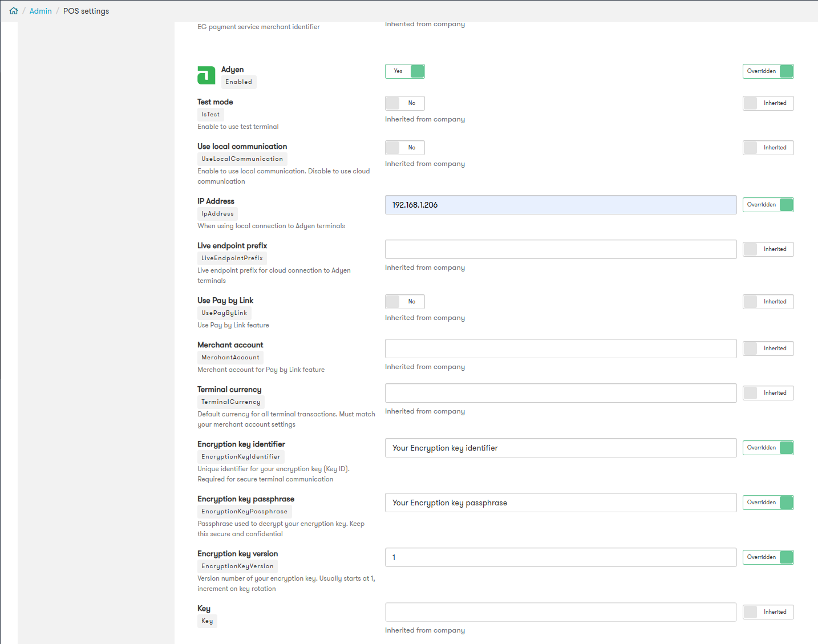The width and height of the screenshot is (818, 644).
Task: Click the Encryption key identifier field
Action: coord(561,448)
